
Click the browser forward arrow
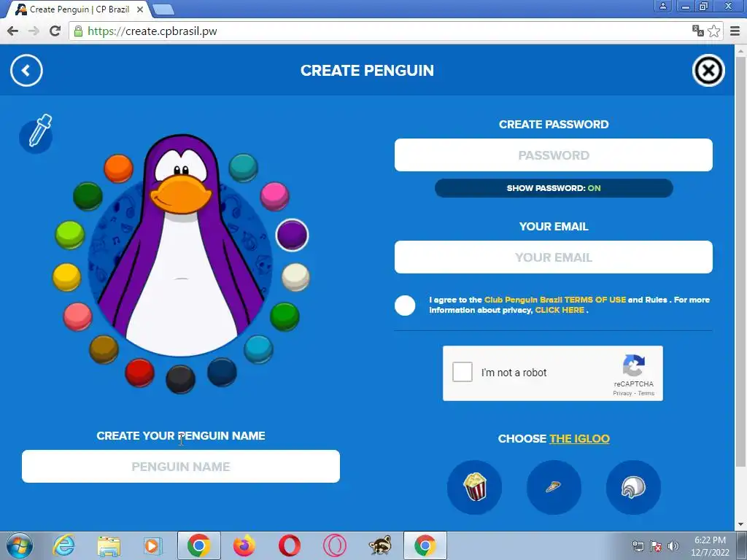(34, 31)
